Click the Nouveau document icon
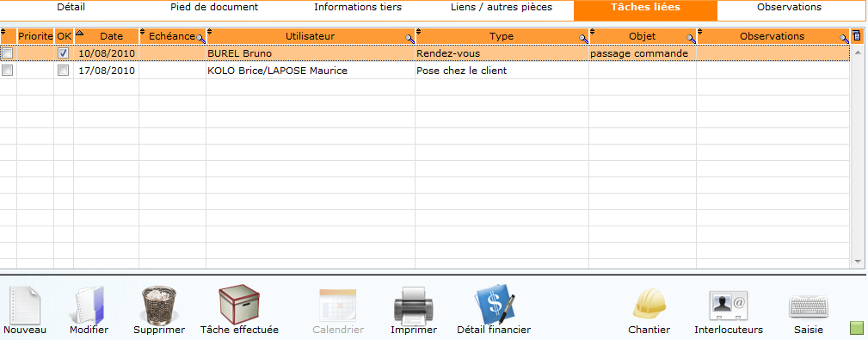 pyautogui.click(x=24, y=305)
